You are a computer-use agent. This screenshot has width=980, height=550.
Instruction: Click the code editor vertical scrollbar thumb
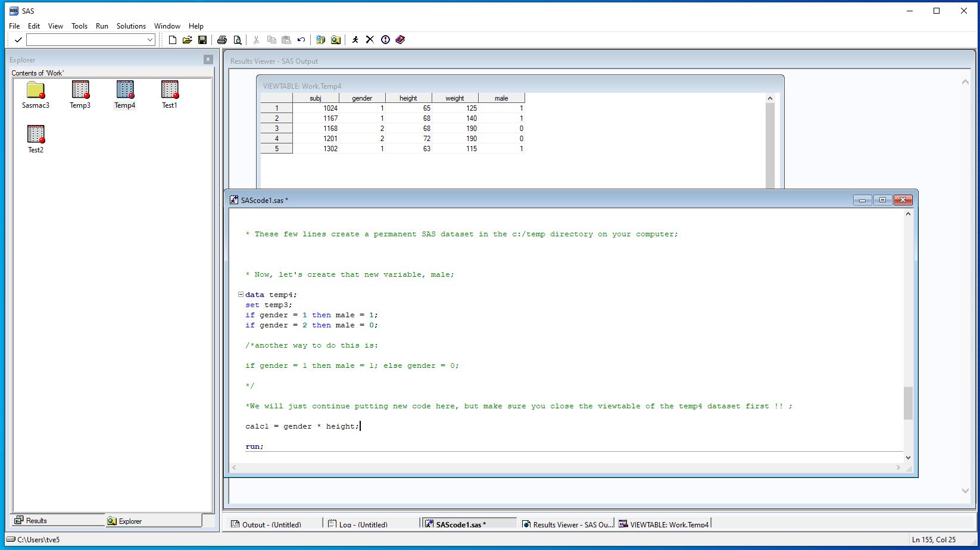[908, 403]
